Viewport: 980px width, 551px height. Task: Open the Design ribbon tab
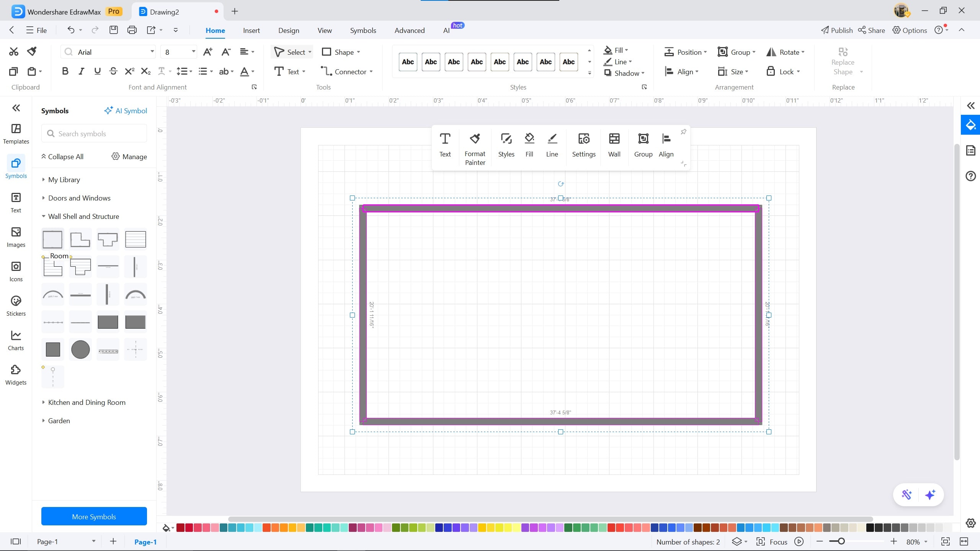pos(289,30)
